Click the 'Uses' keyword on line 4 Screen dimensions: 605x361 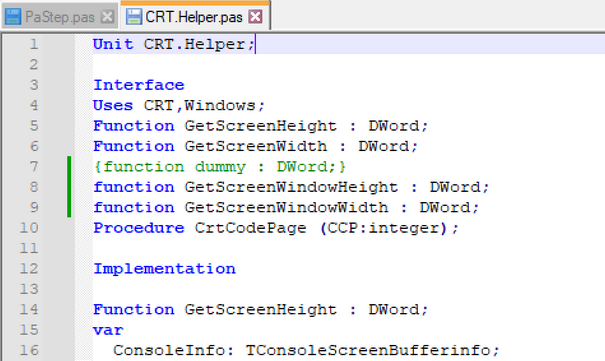(113, 105)
